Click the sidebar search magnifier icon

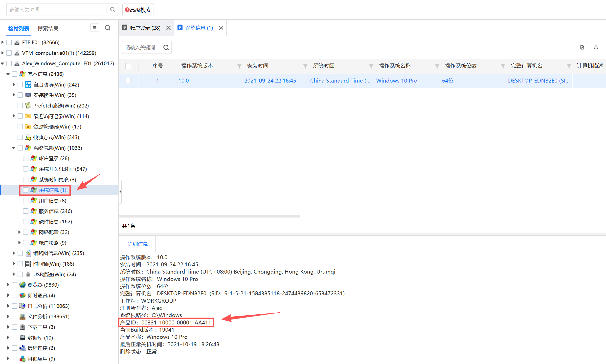108,28
